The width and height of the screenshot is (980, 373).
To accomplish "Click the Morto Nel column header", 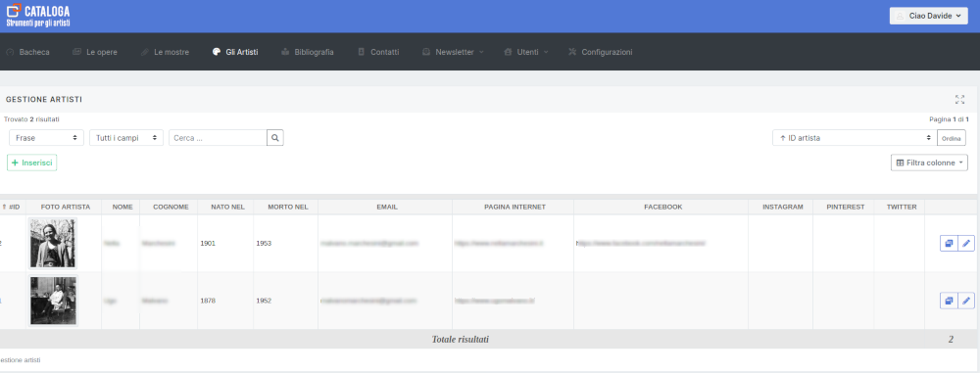I will point(287,207).
